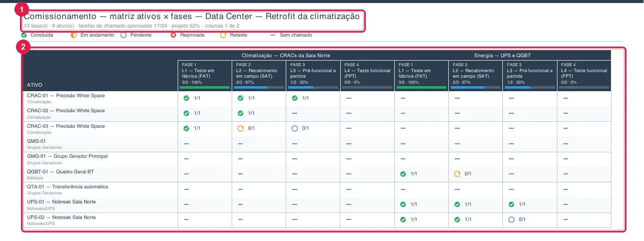The image size is (644, 241).
Task: Select row 'CRAC-02 — Precisão White Space'
Action: [317, 114]
